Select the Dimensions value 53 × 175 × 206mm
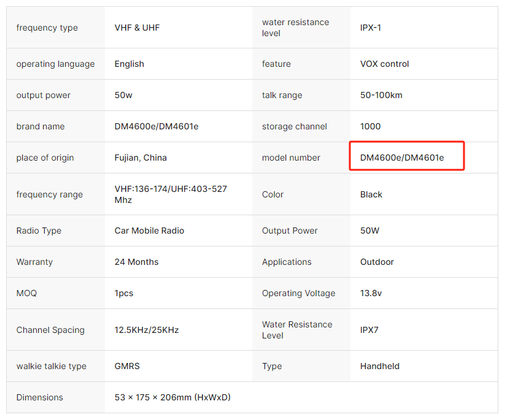The width and height of the screenshot is (510, 420). [x=153, y=397]
